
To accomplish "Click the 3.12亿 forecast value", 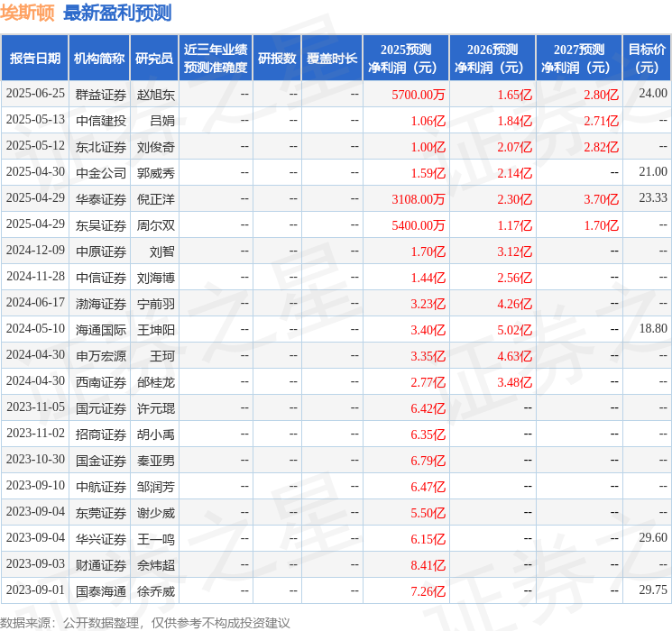I will pos(515,251).
